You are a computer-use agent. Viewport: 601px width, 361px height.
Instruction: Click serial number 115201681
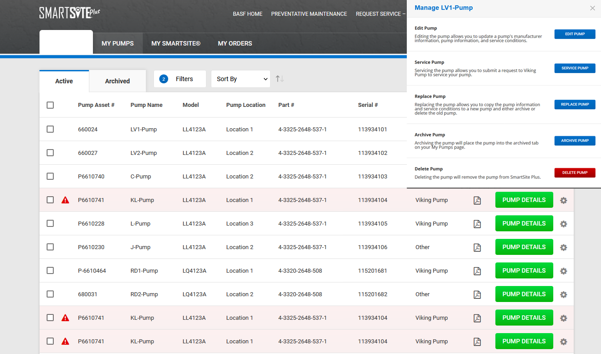373,271
